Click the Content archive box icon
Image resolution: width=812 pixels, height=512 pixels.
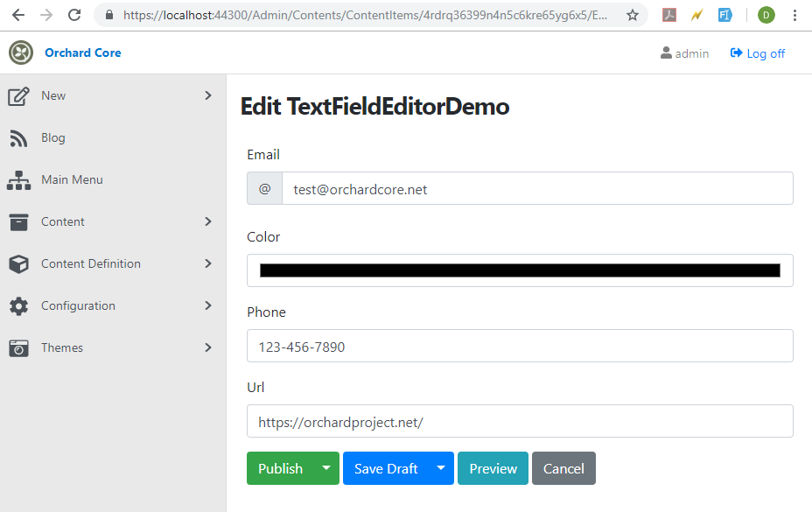click(18, 221)
